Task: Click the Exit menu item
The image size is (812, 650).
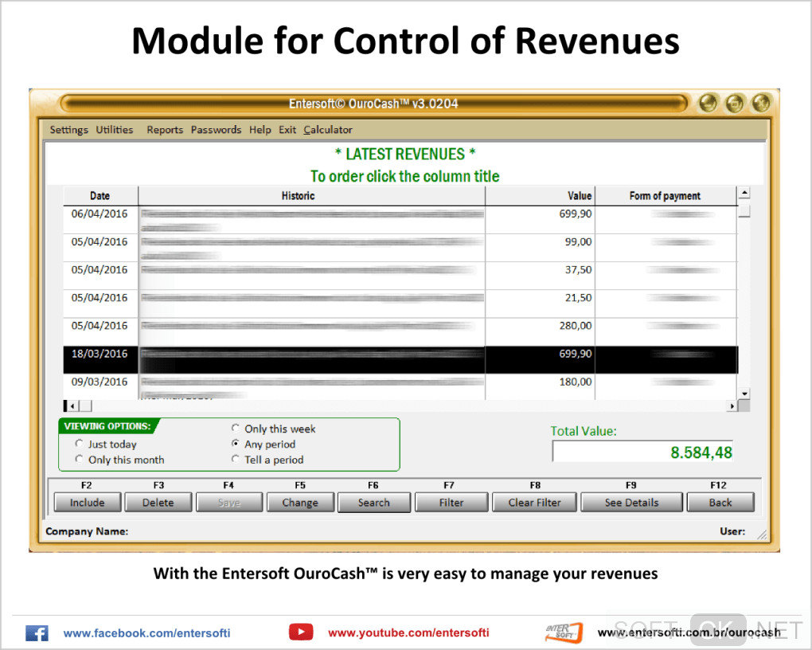Action: pos(287,130)
